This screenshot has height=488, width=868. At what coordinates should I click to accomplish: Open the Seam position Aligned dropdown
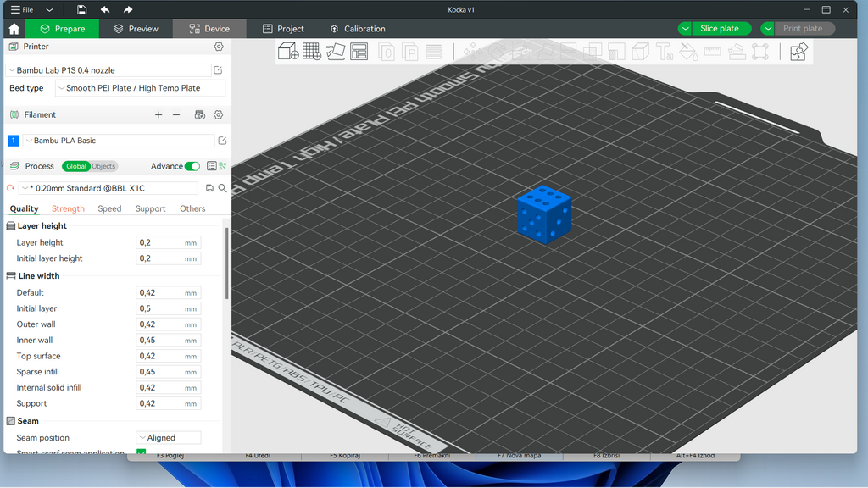coord(169,438)
